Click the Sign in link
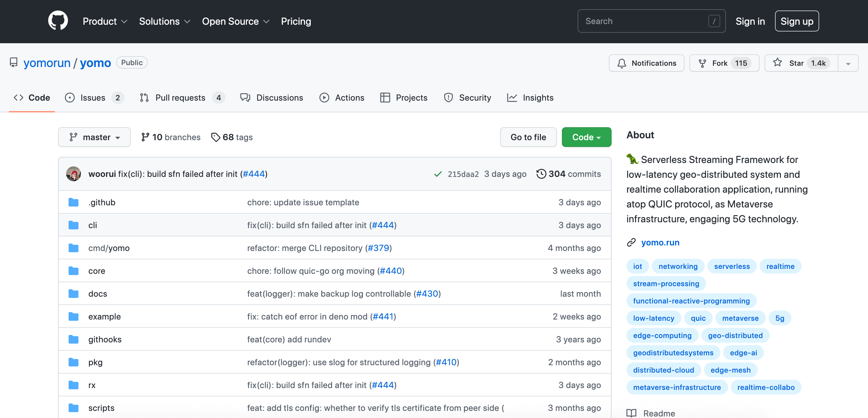 point(750,21)
